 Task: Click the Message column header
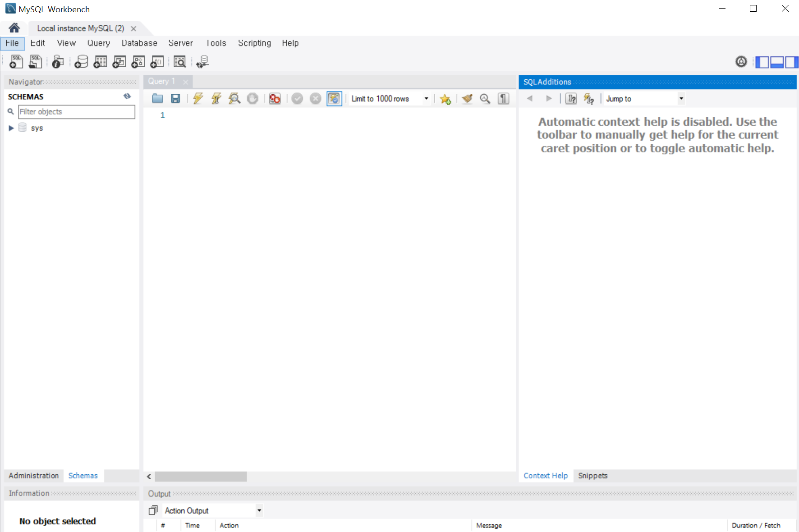tap(489, 525)
